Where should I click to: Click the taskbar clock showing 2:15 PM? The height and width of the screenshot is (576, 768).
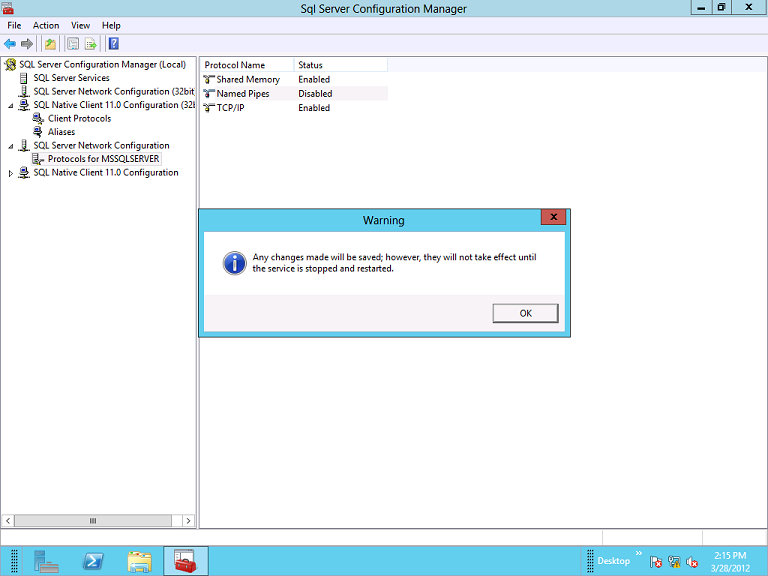730,562
